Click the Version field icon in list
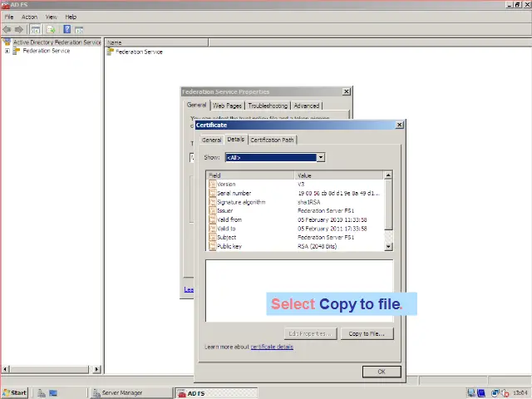 click(212, 185)
